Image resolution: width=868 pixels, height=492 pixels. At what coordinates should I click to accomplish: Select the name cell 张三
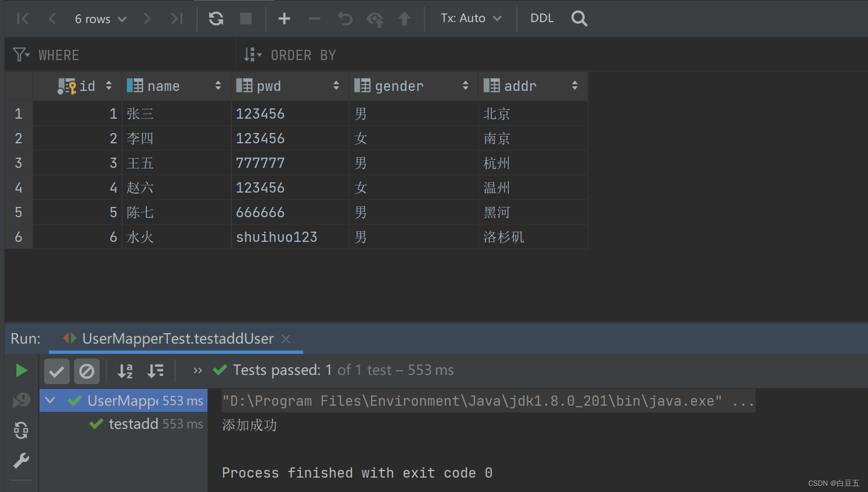click(x=177, y=113)
